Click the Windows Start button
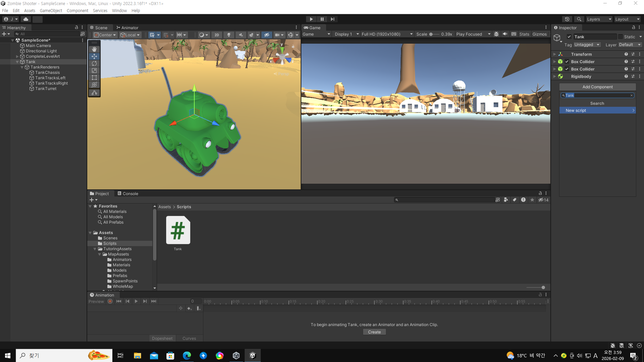The height and width of the screenshot is (362, 644). point(8,355)
